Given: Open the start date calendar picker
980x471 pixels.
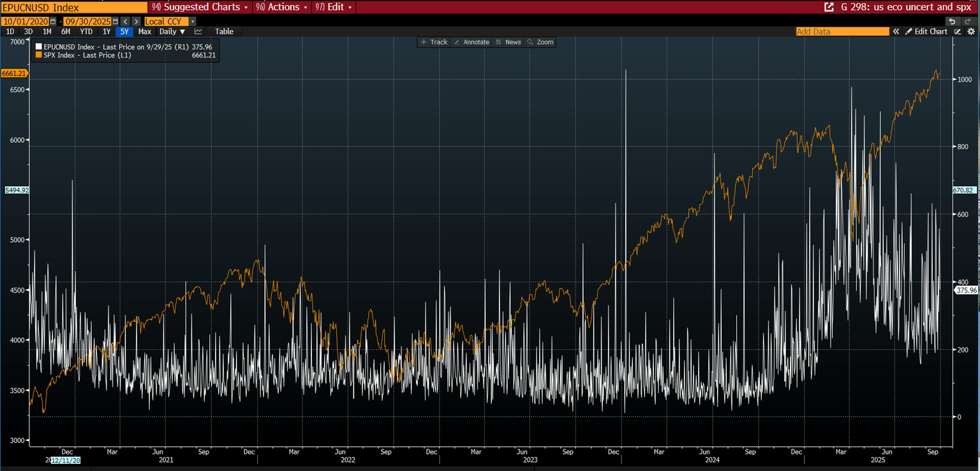Looking at the screenshot, I should pos(53,21).
